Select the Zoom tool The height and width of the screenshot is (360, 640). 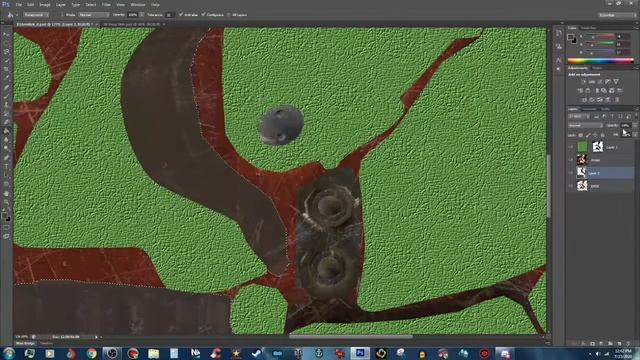pyautogui.click(x=6, y=202)
